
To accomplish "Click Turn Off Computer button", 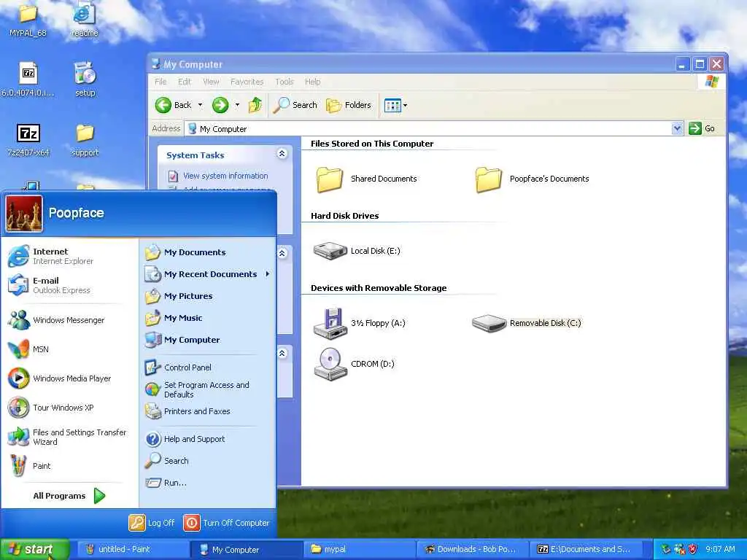I will 226,522.
